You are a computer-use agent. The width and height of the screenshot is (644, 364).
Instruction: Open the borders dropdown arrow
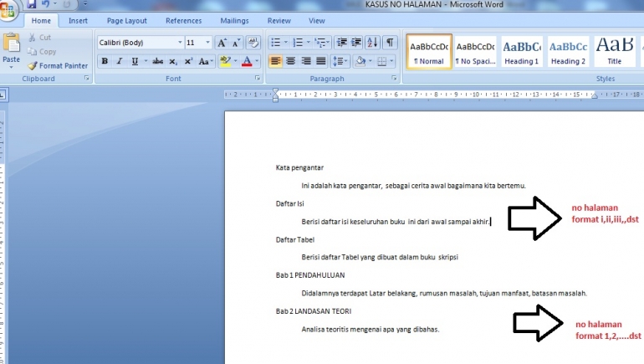pos(391,61)
